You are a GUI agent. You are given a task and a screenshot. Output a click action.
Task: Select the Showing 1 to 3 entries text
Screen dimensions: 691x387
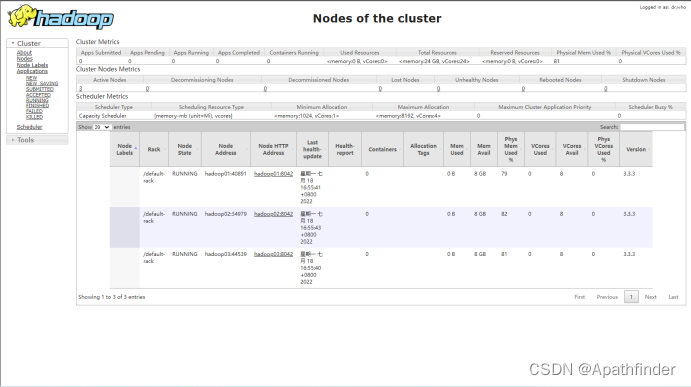[x=112, y=297]
